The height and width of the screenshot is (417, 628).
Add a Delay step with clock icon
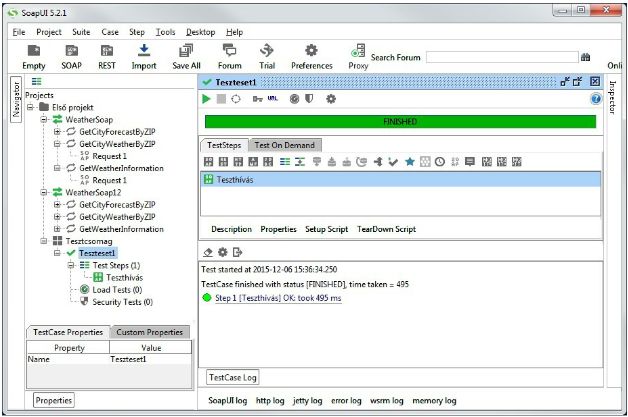click(440, 162)
